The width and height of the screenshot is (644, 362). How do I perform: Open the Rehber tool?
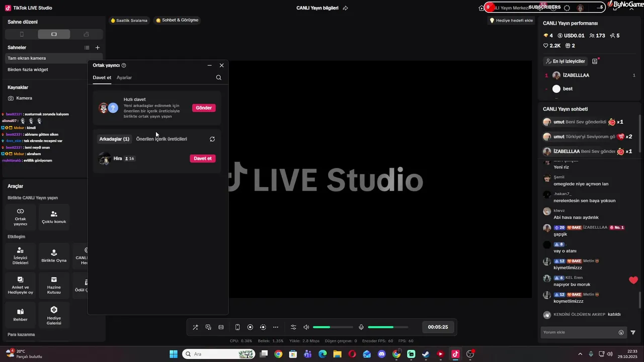point(21,315)
